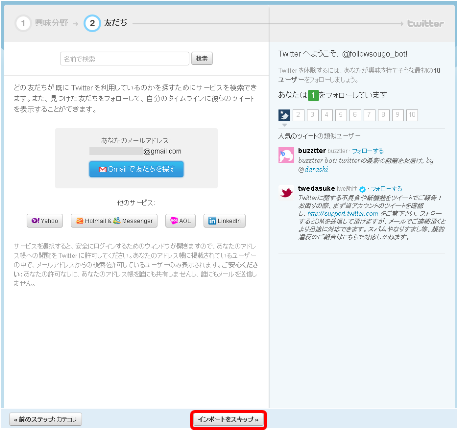
Task: Click the step 1 circle icon
Action: point(23,23)
